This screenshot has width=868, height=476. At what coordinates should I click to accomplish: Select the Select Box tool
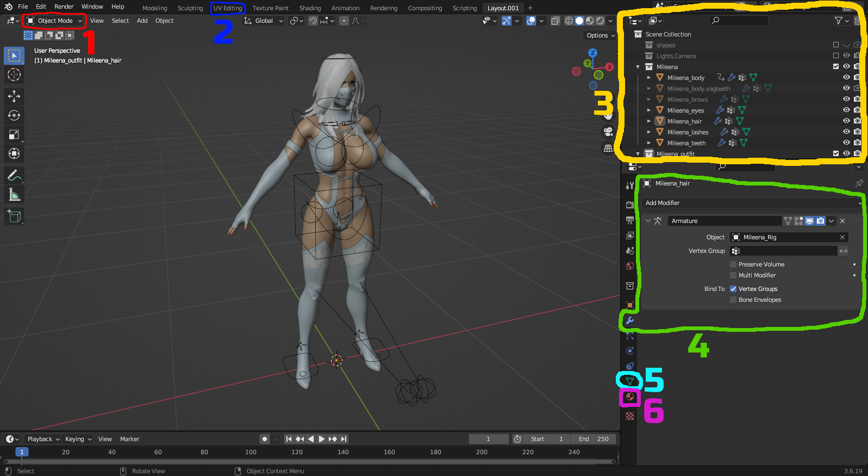[x=14, y=55]
